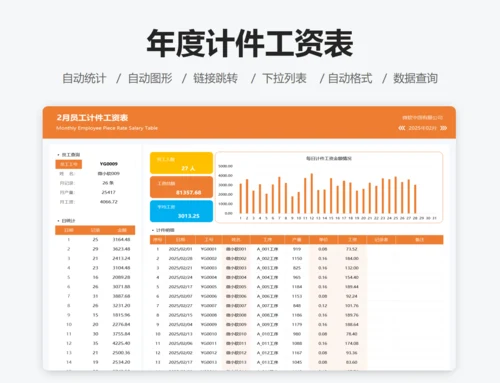The image size is (500, 383).
Task: Click salary cell 101.76
Action: [x=352, y=306]
